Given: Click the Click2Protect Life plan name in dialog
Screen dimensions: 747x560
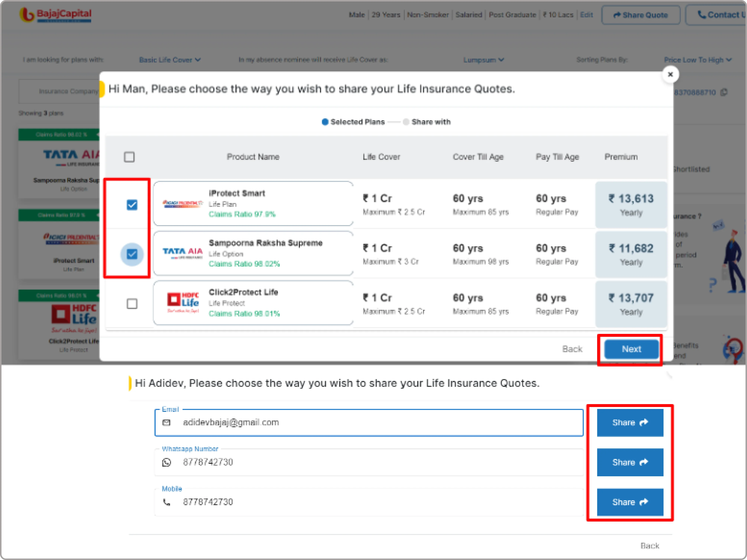Looking at the screenshot, I should (244, 292).
